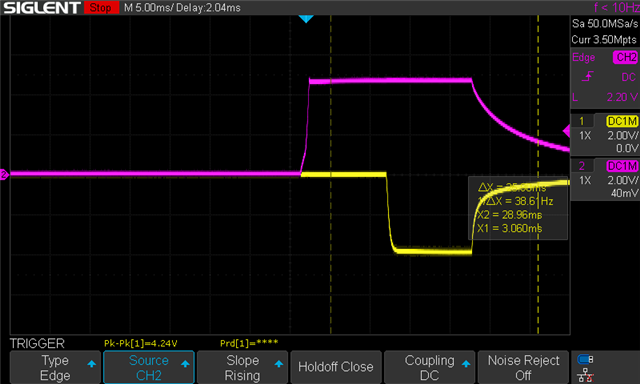This screenshot has height=384, width=640.
Task: Click the LAN network status icon
Action: pyautogui.click(x=586, y=375)
